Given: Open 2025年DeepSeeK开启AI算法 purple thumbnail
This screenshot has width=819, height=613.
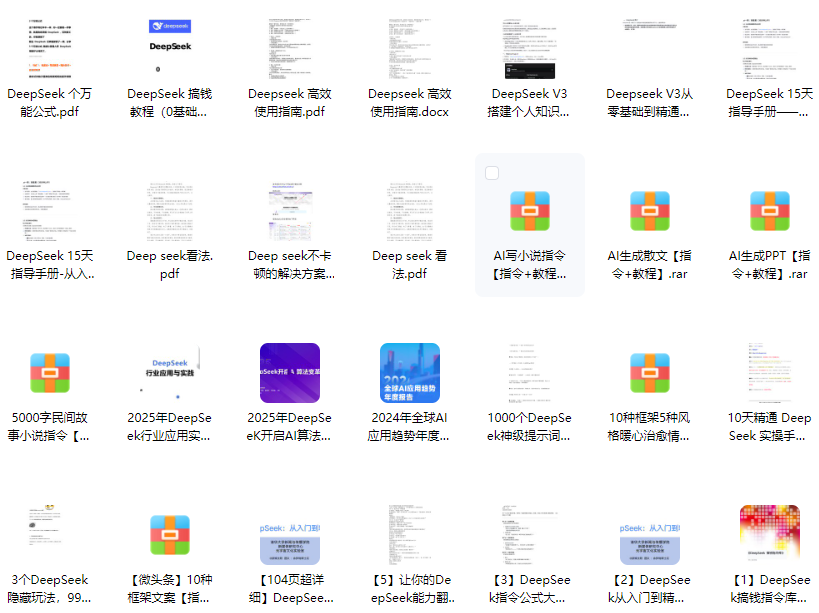Looking at the screenshot, I should coord(290,373).
